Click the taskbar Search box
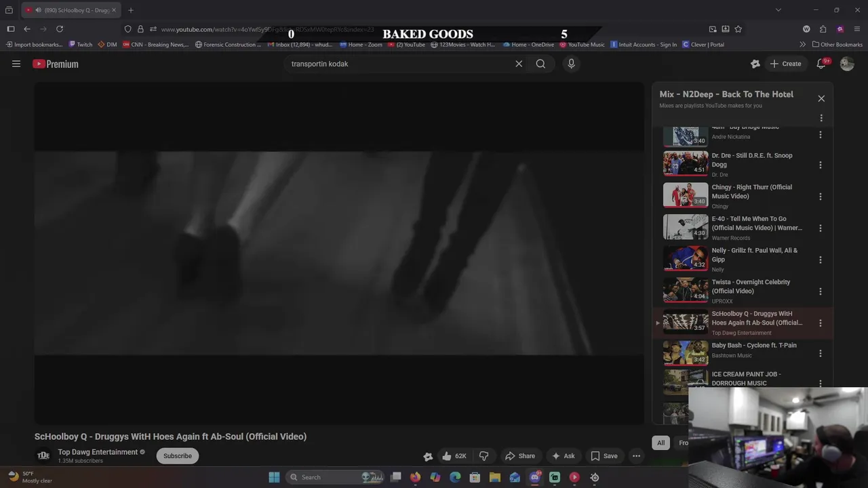 335,477
